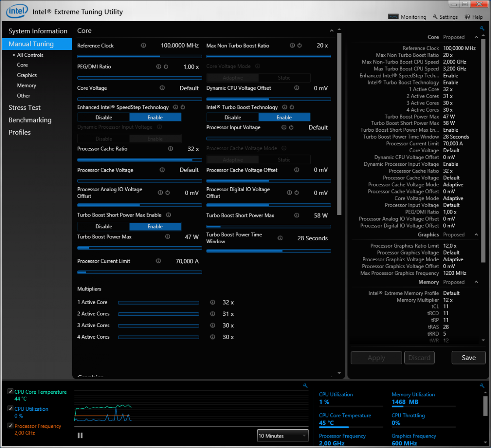Click power icon next to PEG/DMI Ratio
This screenshot has height=448, width=491.
166,66
